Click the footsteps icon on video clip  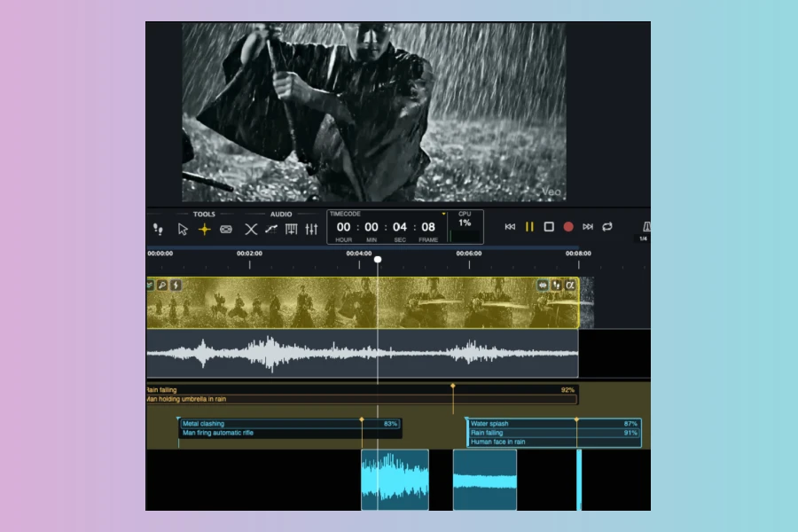click(556, 286)
